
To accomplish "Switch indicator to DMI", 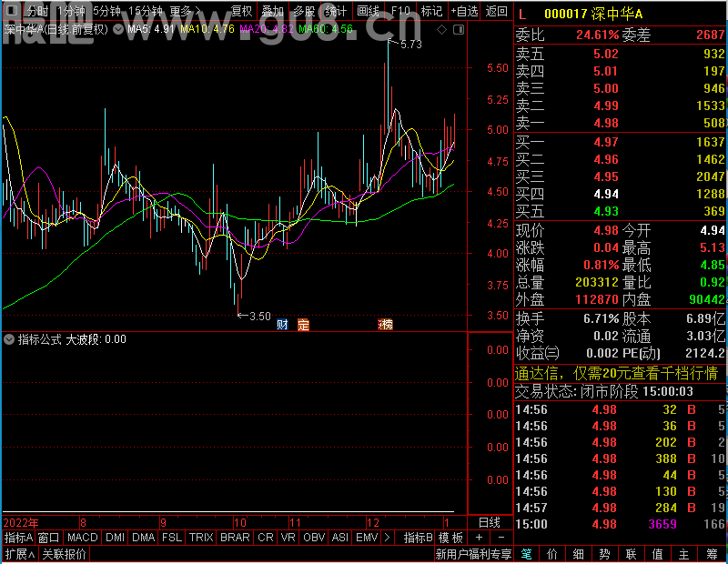I will pyautogui.click(x=116, y=538).
